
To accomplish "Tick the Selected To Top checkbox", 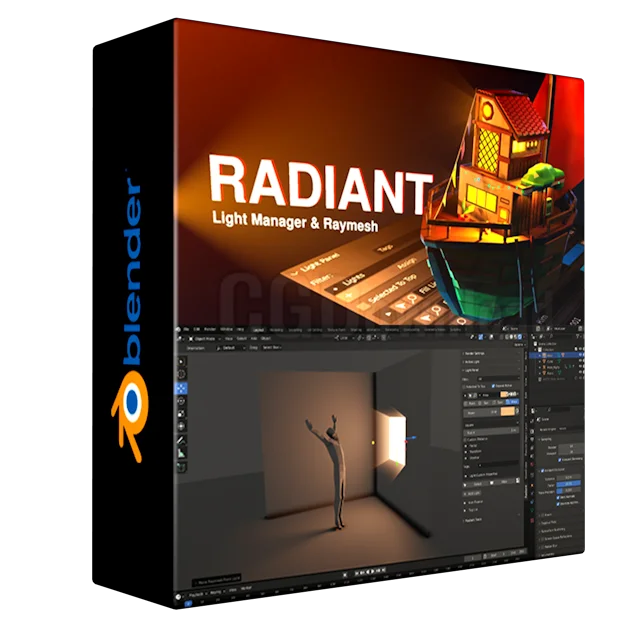I will click(x=464, y=387).
